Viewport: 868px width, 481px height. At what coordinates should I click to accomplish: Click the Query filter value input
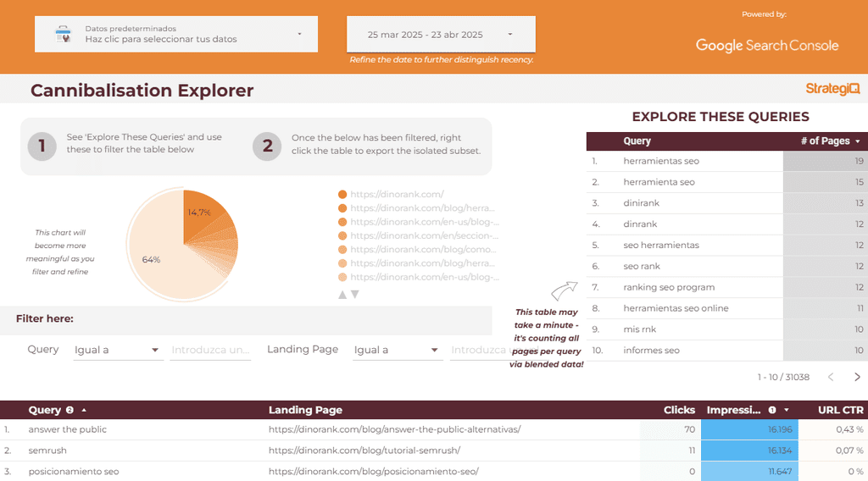[x=210, y=350]
